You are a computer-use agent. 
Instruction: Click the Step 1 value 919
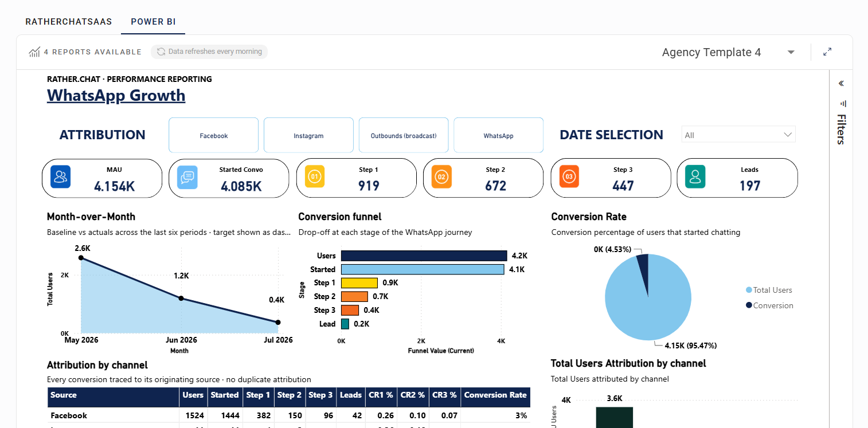pyautogui.click(x=369, y=186)
